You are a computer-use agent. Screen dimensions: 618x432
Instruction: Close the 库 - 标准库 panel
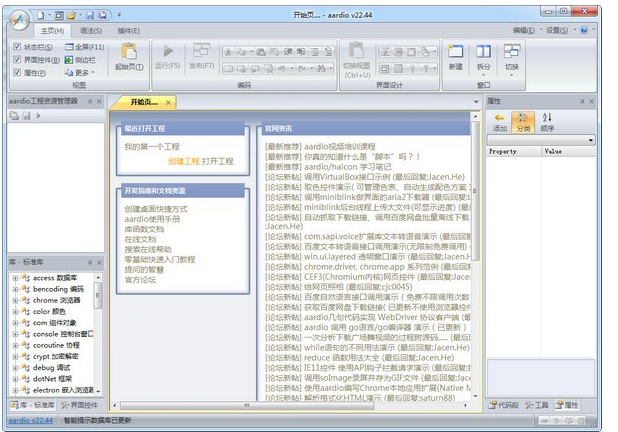[x=99, y=263]
